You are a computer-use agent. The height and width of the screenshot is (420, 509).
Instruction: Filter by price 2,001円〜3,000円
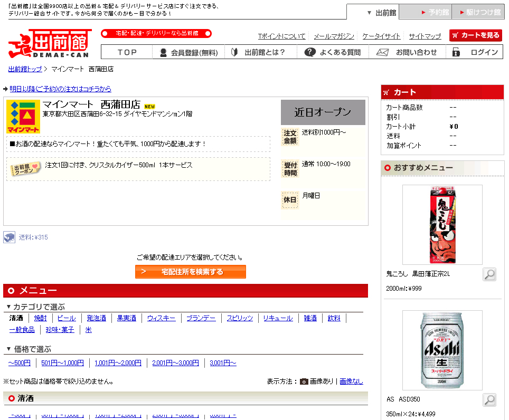176,363
